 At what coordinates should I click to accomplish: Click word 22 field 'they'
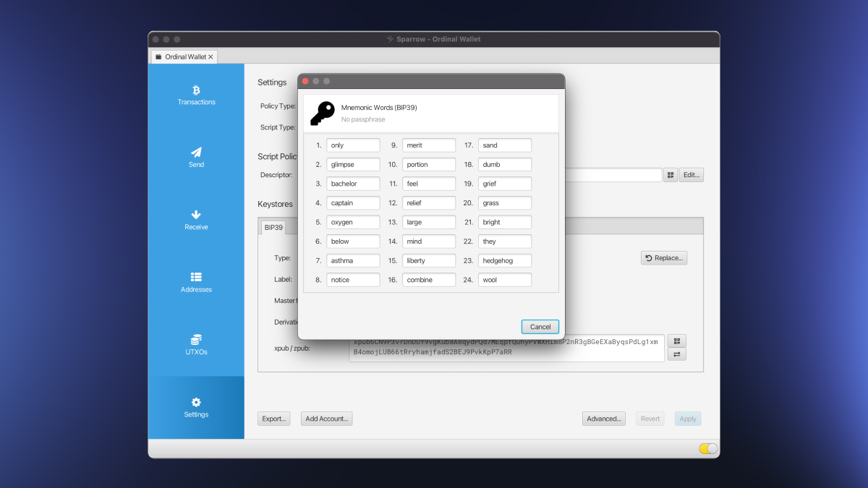[x=505, y=241]
